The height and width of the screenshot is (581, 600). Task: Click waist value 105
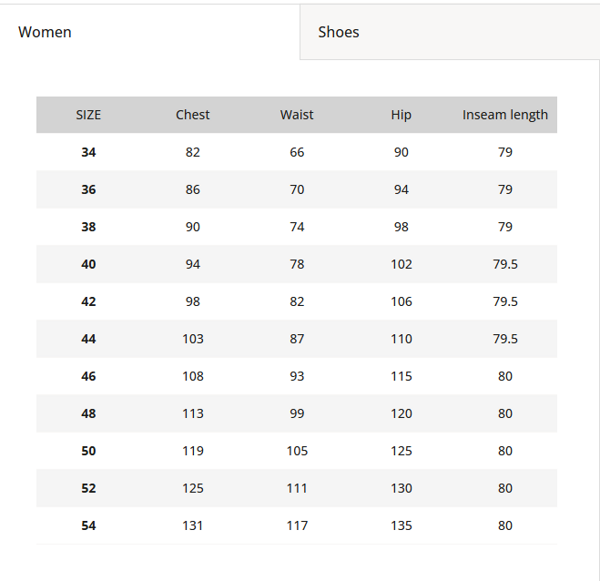pyautogui.click(x=297, y=451)
